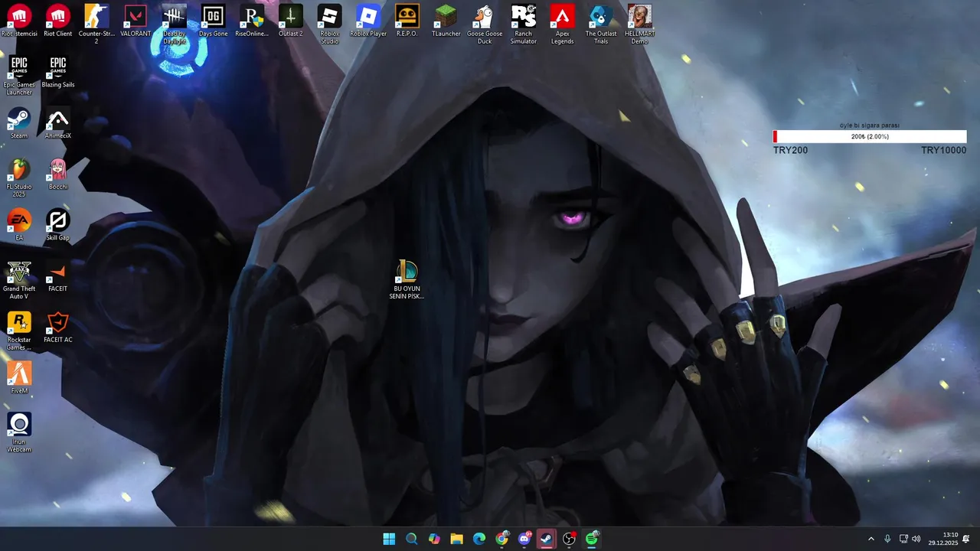980x551 pixels.
Task: Click the R.E.P.O. game icon
Action: click(x=407, y=21)
